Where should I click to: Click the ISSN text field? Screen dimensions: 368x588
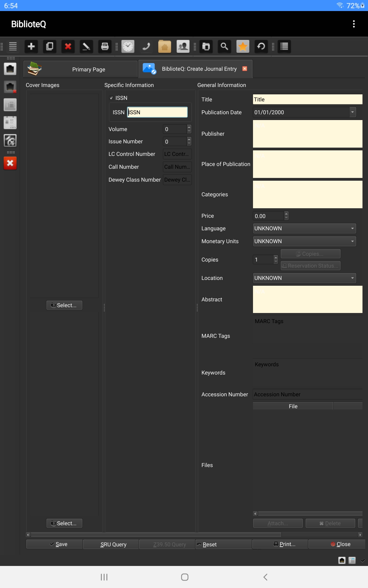(157, 112)
